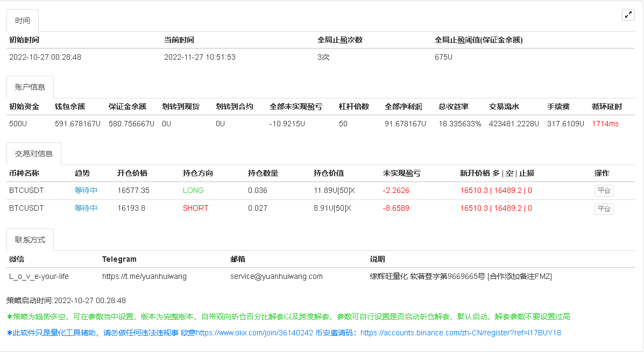Open the 联系方式 tab
Screen dimensions: 644x352
point(30,240)
